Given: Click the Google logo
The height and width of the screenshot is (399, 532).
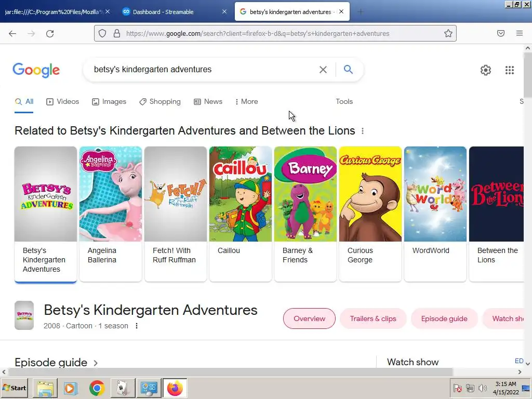Looking at the screenshot, I should tap(36, 70).
